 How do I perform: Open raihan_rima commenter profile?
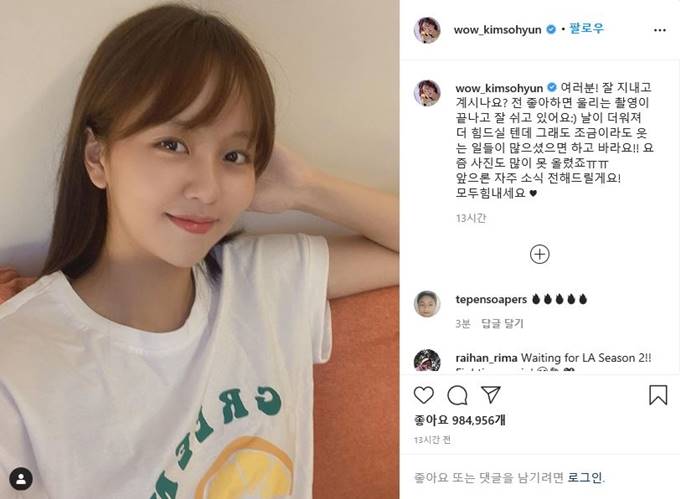(486, 358)
